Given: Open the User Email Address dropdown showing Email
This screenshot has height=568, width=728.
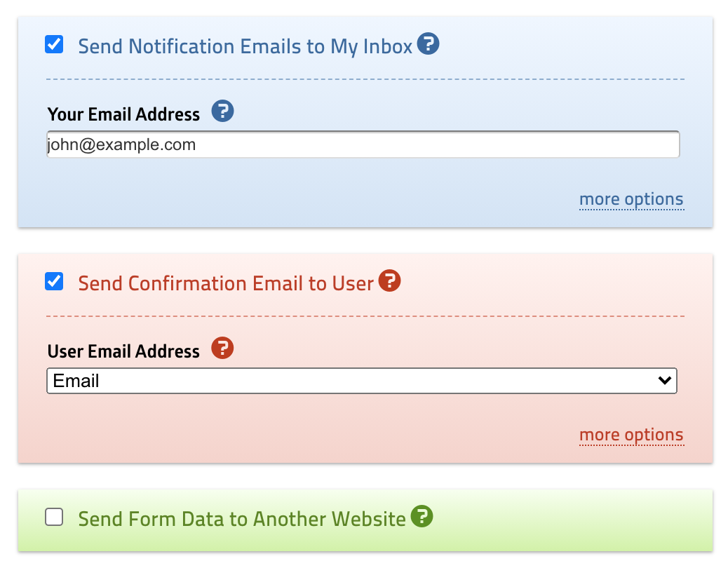Looking at the screenshot, I should 351,381.
